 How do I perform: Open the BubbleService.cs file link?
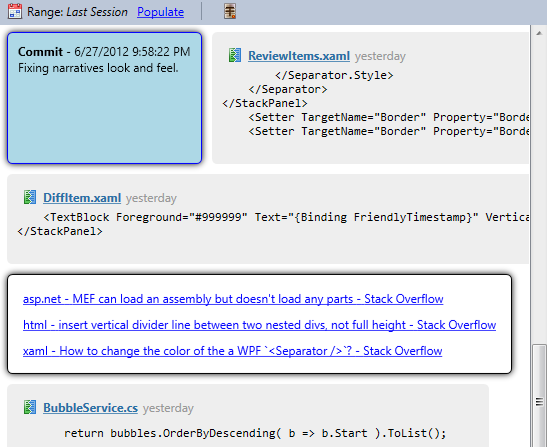click(90, 408)
